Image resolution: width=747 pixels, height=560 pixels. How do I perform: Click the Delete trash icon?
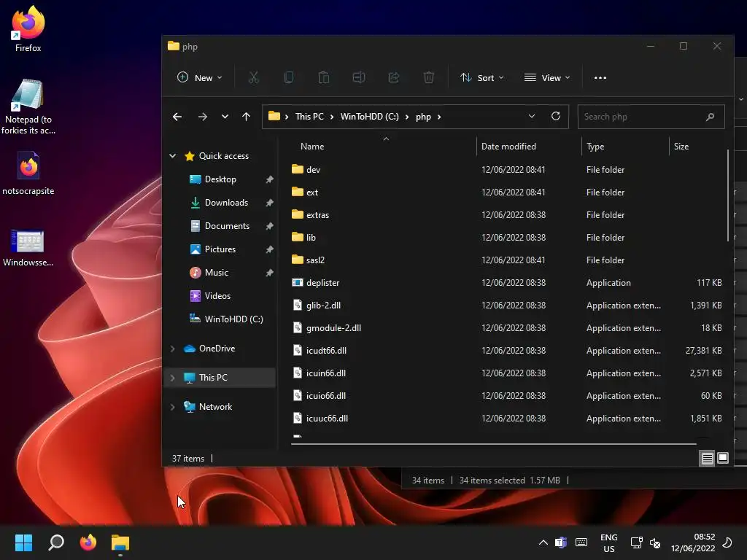point(429,77)
